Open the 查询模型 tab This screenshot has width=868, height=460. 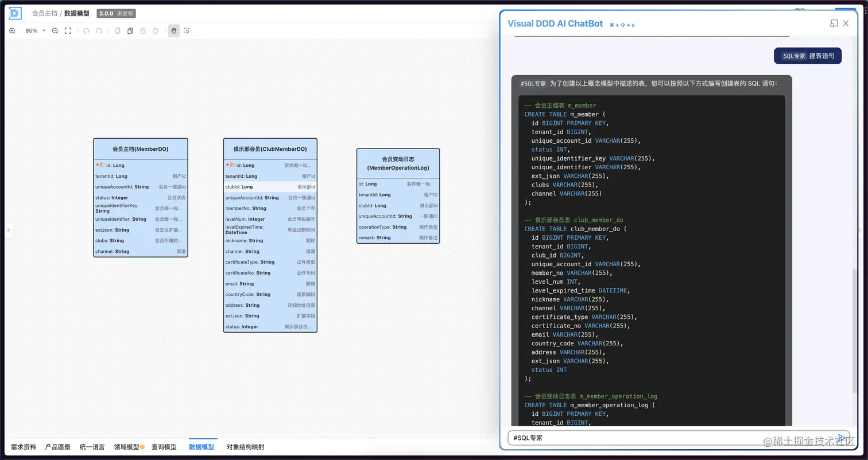[164, 447]
